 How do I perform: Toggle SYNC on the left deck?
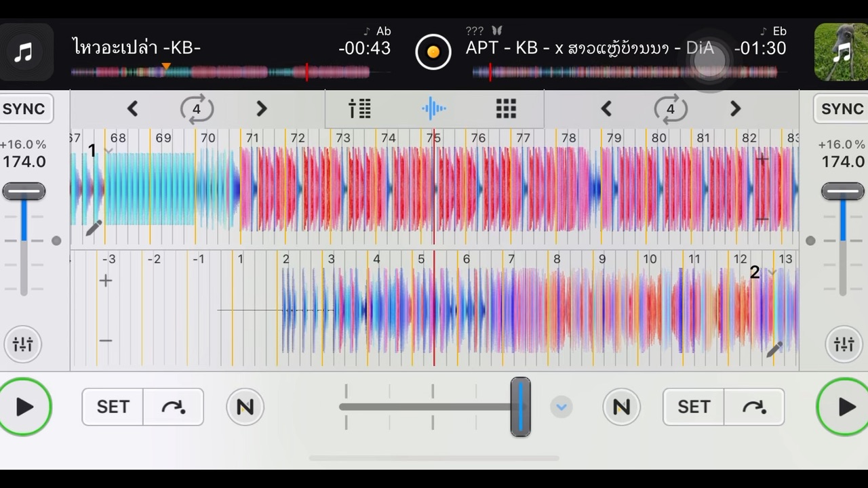pos(24,108)
